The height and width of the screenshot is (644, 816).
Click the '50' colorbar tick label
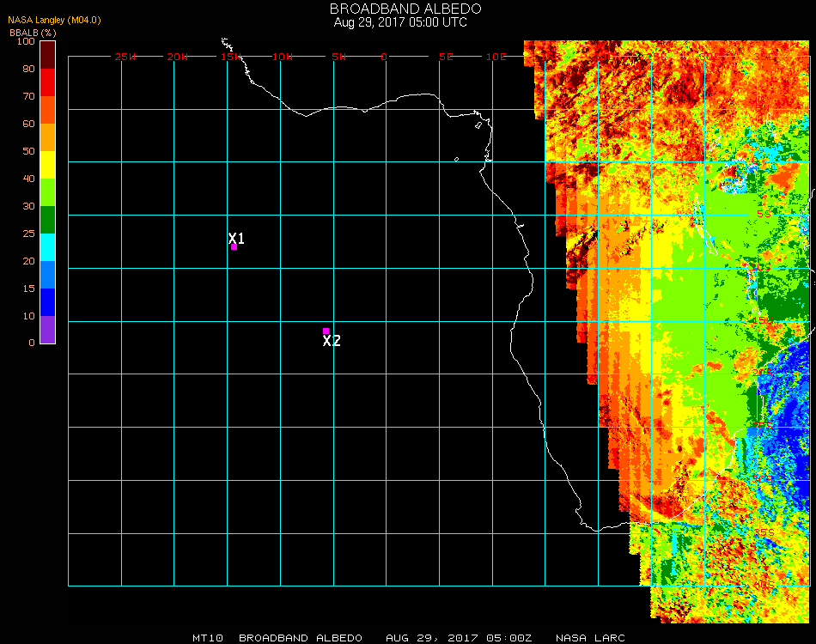coord(28,151)
